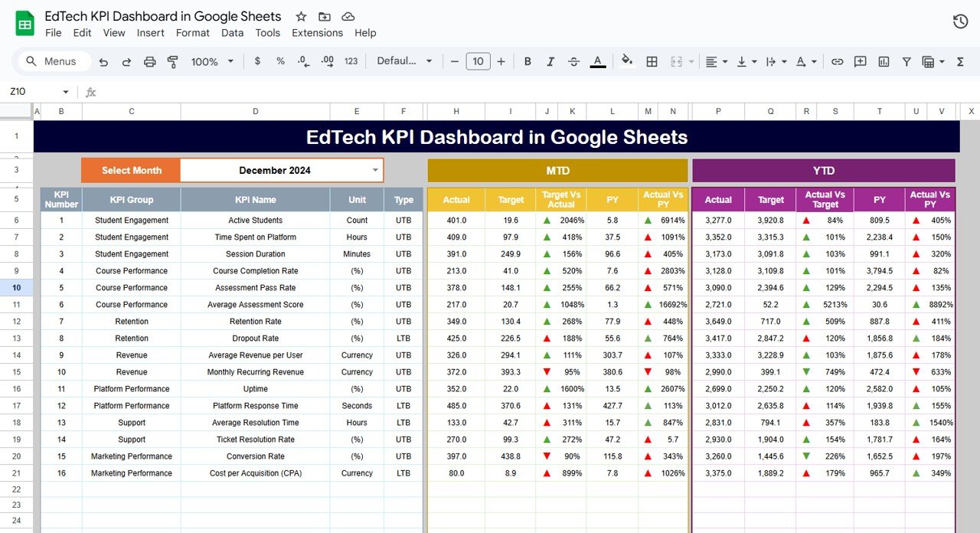Click the Create a filter icon
Viewport: 980px width, 533px height.
906,61
